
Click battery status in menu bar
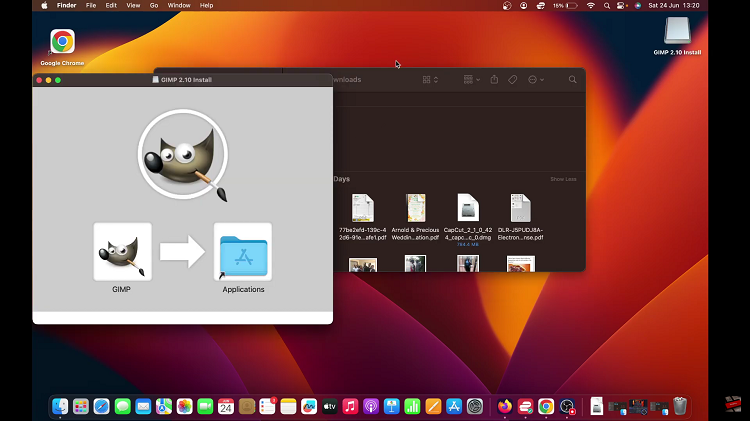click(565, 6)
